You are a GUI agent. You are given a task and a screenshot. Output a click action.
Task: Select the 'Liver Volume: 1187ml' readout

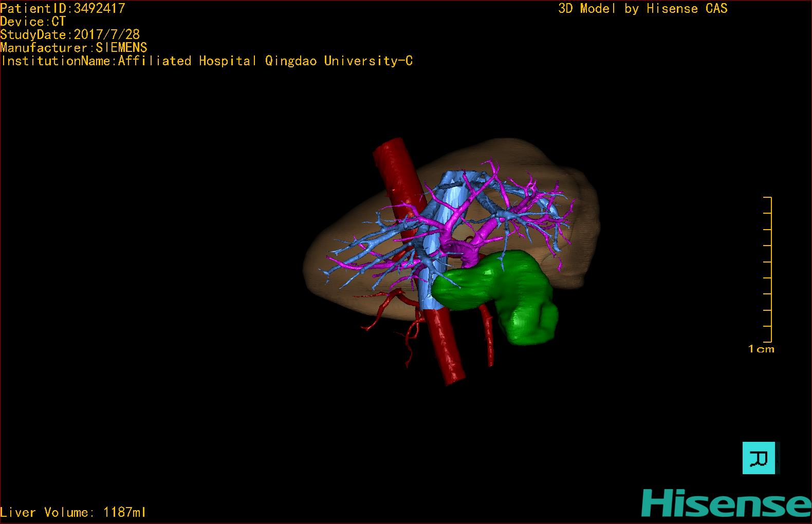[73, 512]
